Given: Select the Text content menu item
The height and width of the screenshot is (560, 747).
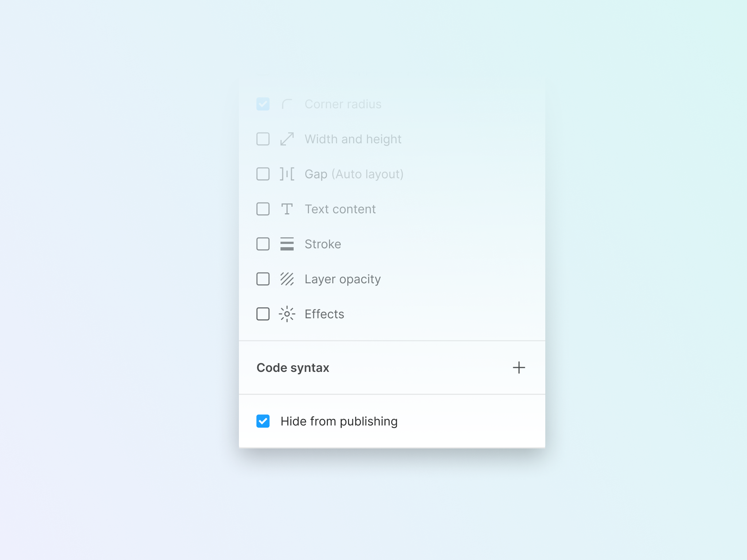Looking at the screenshot, I should click(339, 209).
